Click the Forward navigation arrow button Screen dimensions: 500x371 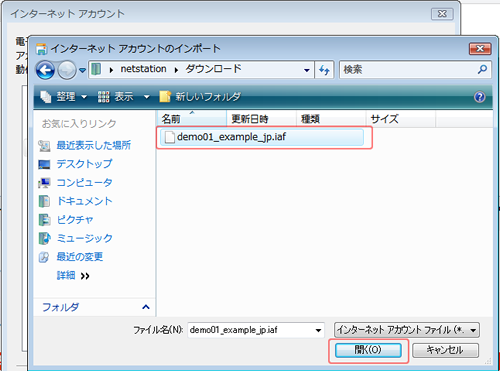(x=67, y=70)
